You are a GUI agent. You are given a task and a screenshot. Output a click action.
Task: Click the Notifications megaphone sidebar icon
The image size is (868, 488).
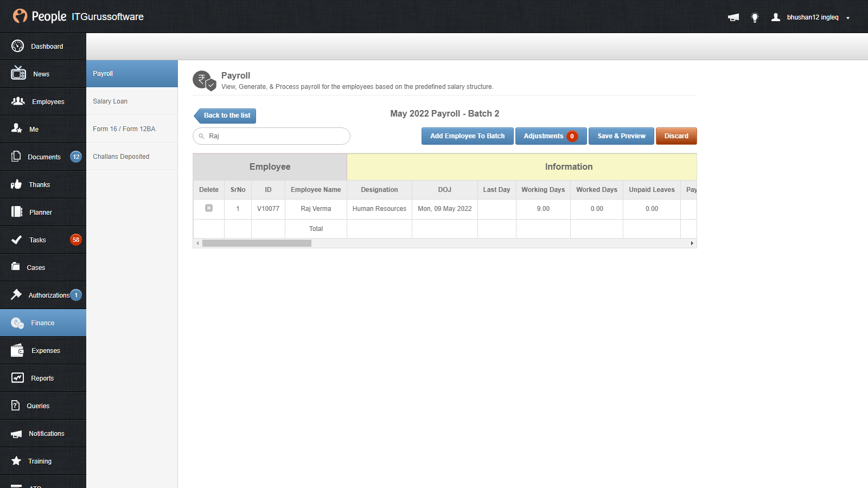pyautogui.click(x=16, y=434)
